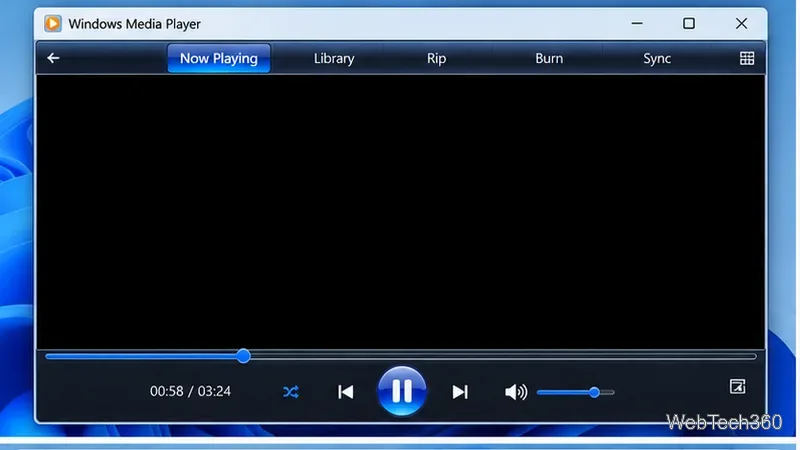Maximize the Windows Media Player window

pos(689,23)
